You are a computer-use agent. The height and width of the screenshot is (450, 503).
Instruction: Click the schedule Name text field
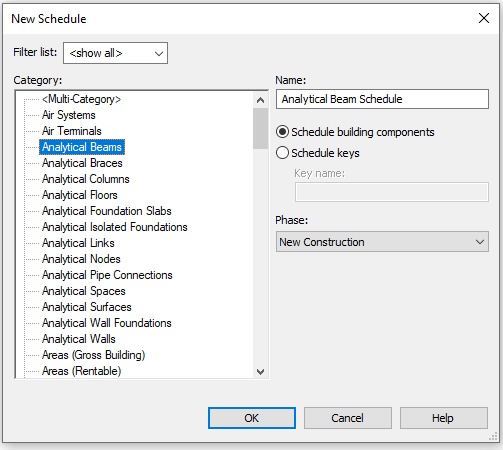(x=382, y=99)
